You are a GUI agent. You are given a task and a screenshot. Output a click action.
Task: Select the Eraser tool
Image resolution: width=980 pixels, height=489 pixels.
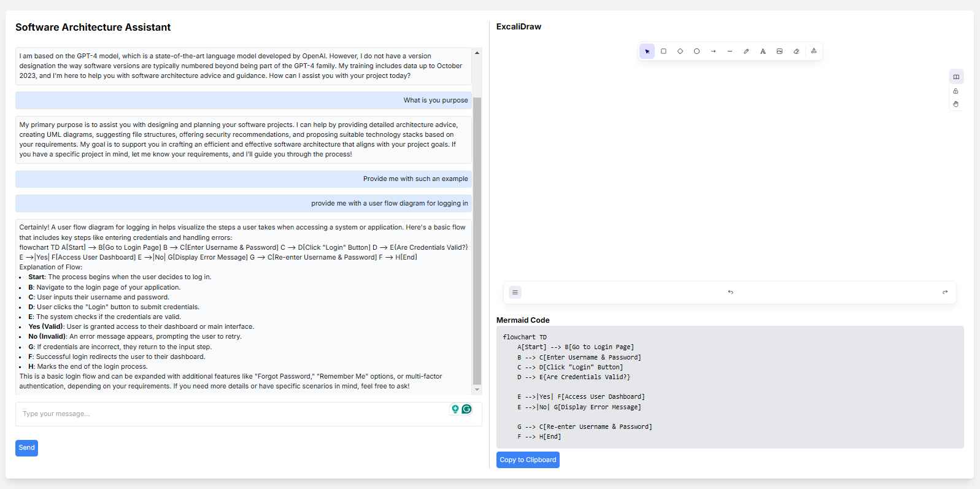coord(796,52)
